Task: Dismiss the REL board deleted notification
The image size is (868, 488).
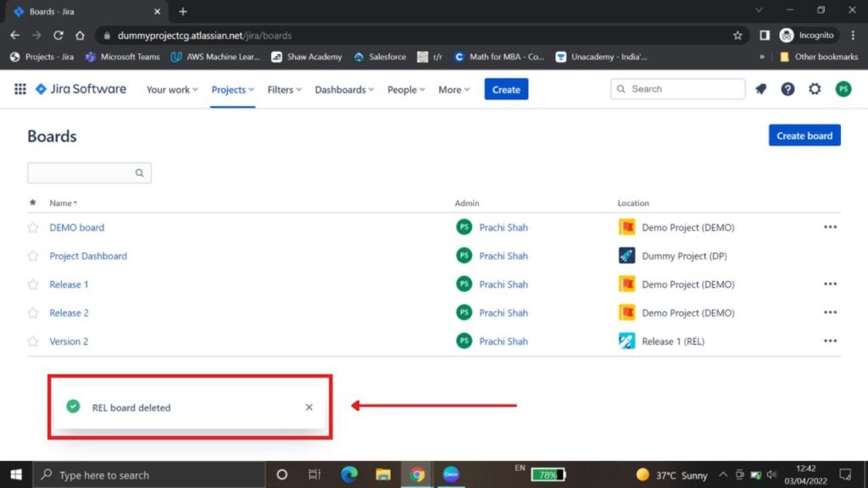Action: pyautogui.click(x=309, y=408)
